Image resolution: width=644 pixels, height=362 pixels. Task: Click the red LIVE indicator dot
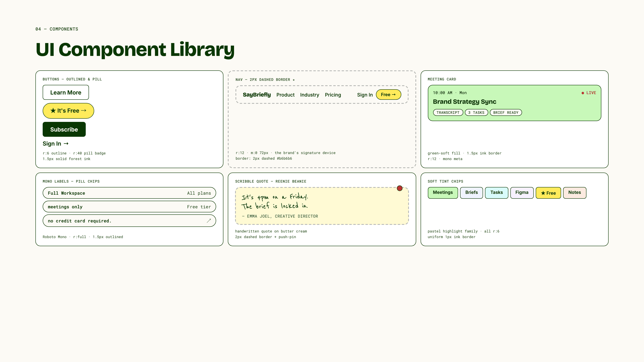583,93
